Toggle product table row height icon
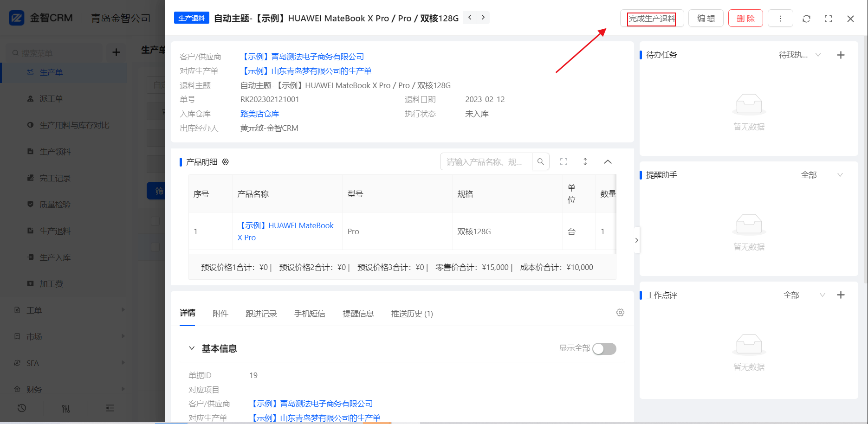Screen dimensions: 868x424 (x=585, y=161)
